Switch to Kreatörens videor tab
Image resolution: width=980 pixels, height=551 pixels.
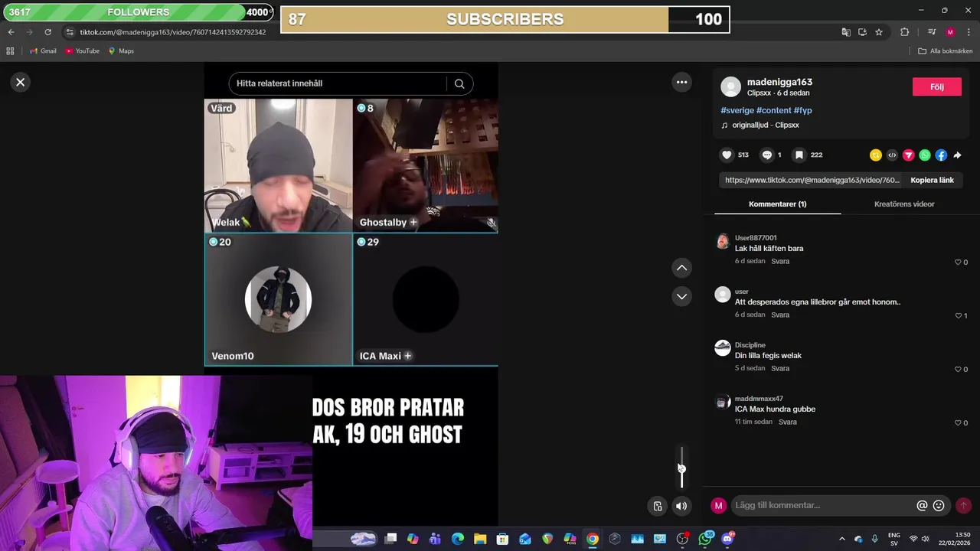[x=904, y=204]
